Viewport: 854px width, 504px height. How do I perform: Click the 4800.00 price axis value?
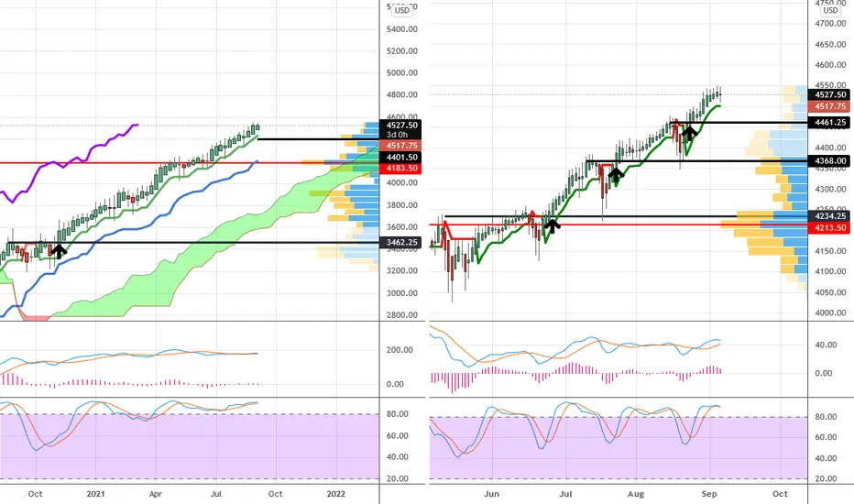(x=402, y=94)
